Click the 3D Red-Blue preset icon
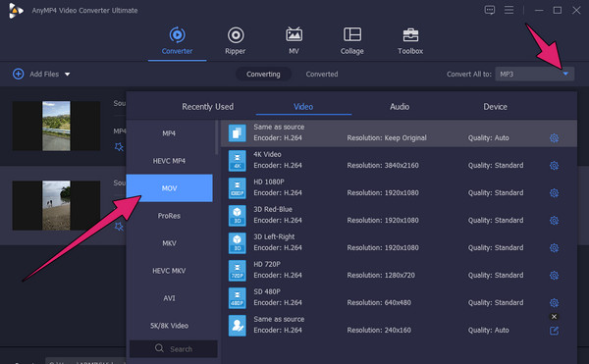Screen dimensions: 589x364 [238, 216]
